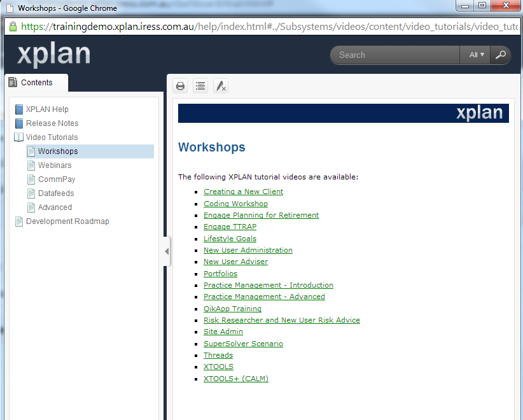The width and height of the screenshot is (523, 420).
Task: Open the SuperSolver Scenario link
Action: [x=244, y=344]
